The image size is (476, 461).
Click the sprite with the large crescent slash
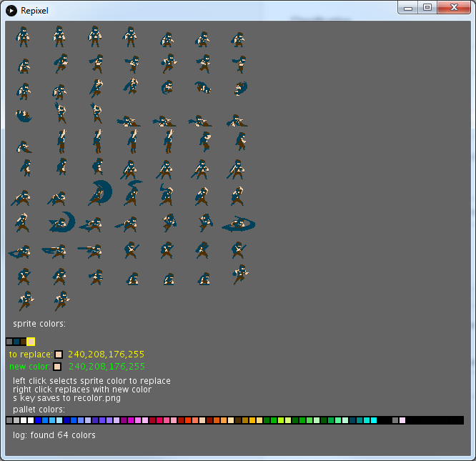pos(100,192)
